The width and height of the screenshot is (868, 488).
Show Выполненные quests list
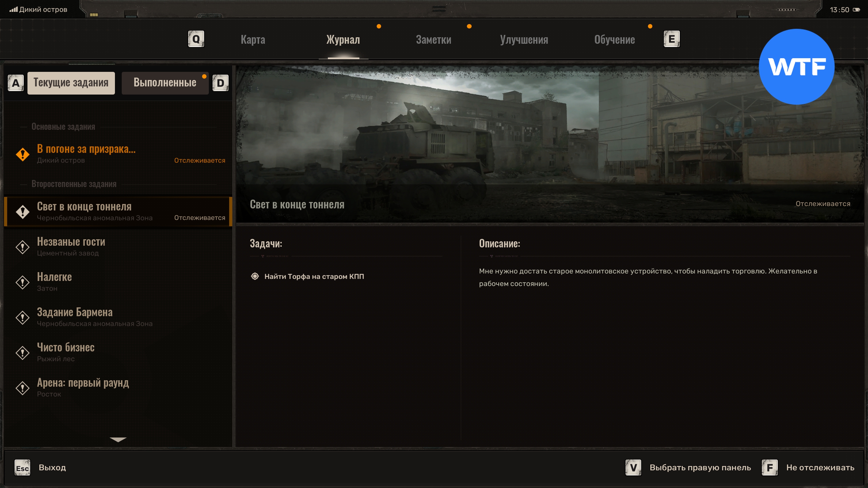point(165,83)
